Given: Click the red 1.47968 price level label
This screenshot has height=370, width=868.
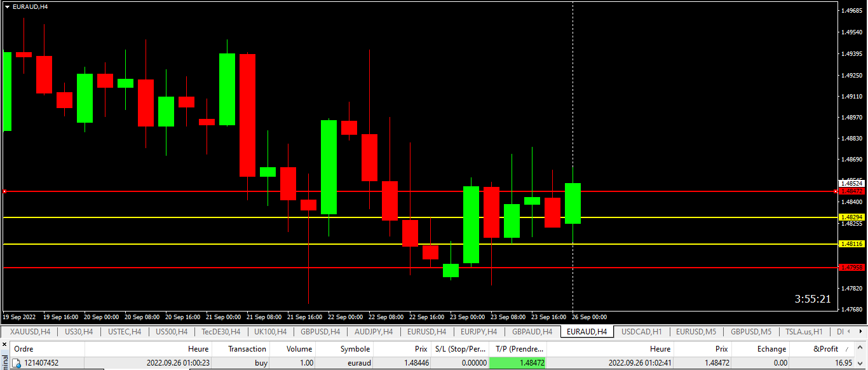Looking at the screenshot, I should 851,268.
